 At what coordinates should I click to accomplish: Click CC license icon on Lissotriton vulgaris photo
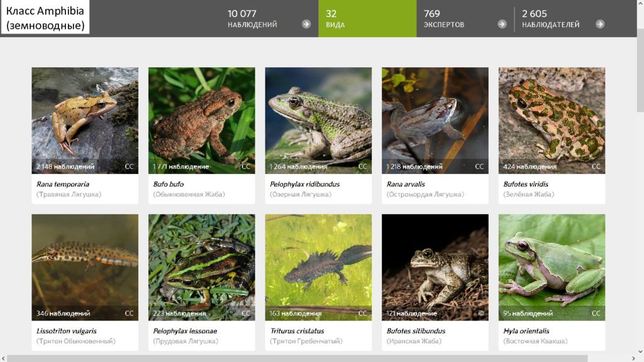click(129, 313)
